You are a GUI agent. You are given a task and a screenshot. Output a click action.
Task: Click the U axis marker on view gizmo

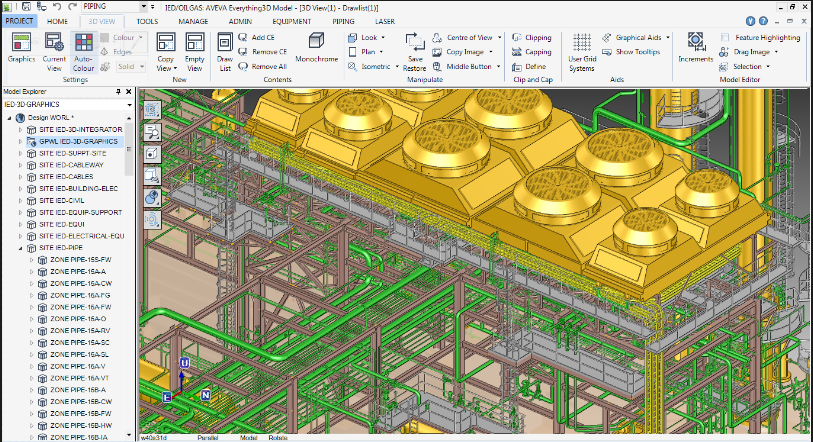(184, 363)
